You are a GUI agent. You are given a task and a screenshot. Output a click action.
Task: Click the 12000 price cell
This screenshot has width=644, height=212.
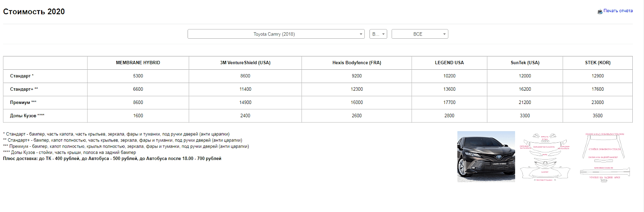(525, 76)
